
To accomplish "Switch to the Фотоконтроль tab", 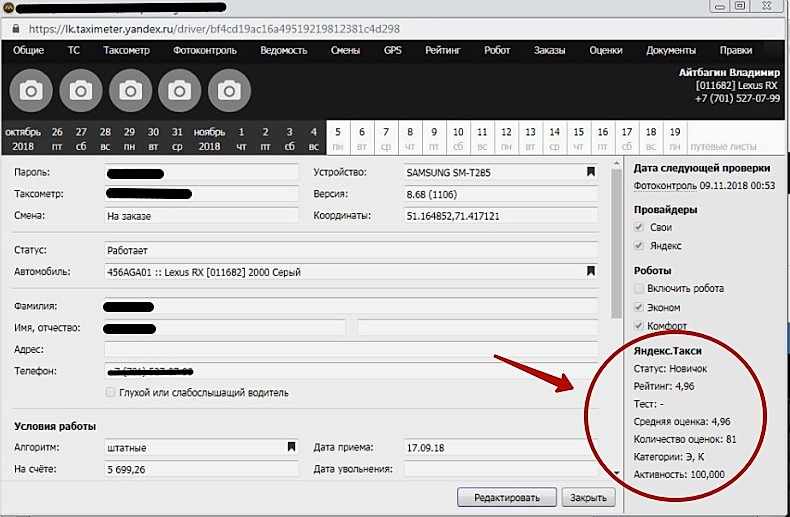I will coord(205,50).
